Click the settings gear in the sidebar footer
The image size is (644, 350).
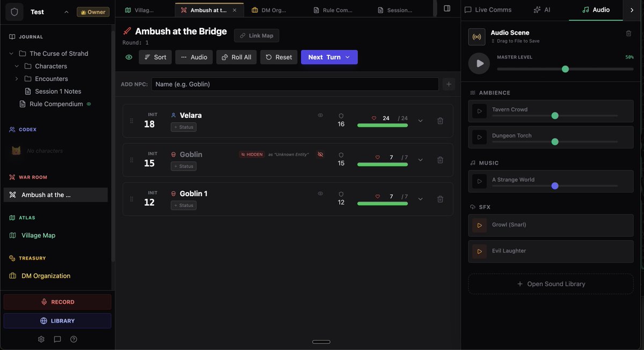[41, 339]
